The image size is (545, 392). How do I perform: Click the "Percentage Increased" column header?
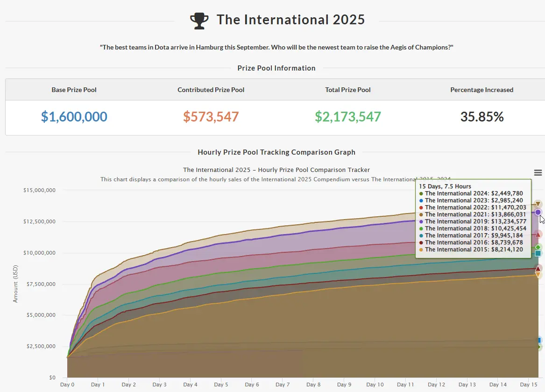(x=482, y=90)
